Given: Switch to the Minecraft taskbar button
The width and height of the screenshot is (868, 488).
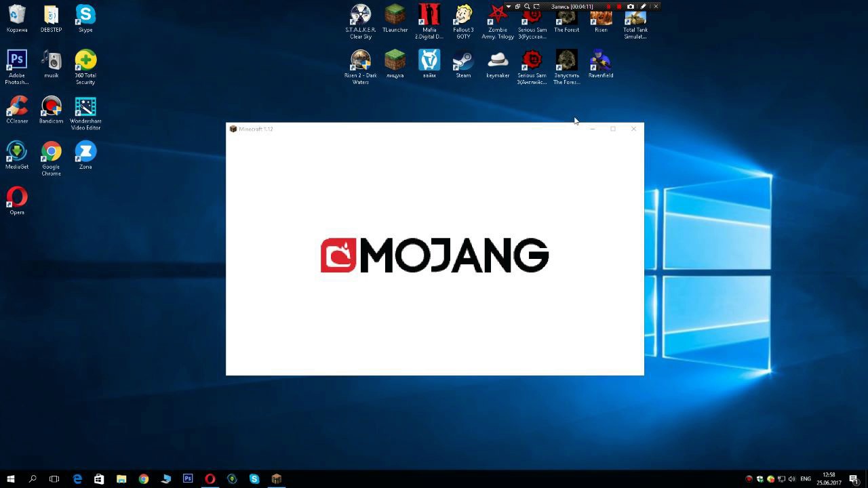Looking at the screenshot, I should pos(276,479).
